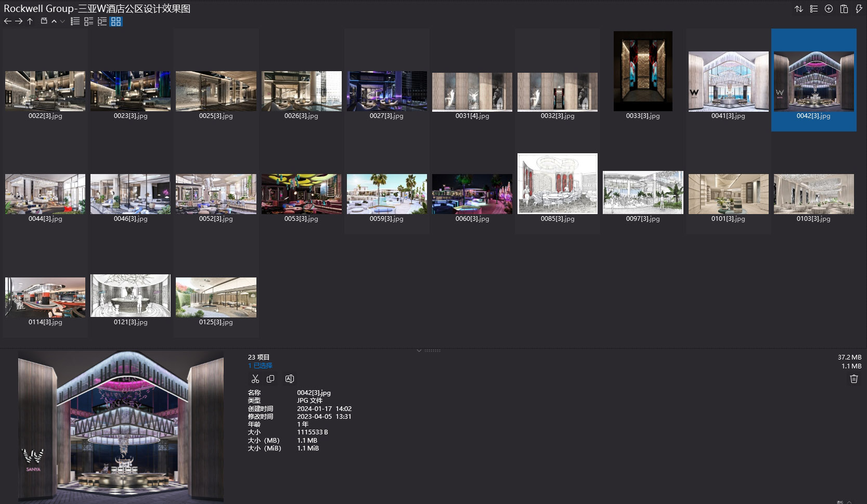867x504 pixels.
Task: Click the lightning quick-actions icon
Action: pyautogui.click(x=859, y=9)
